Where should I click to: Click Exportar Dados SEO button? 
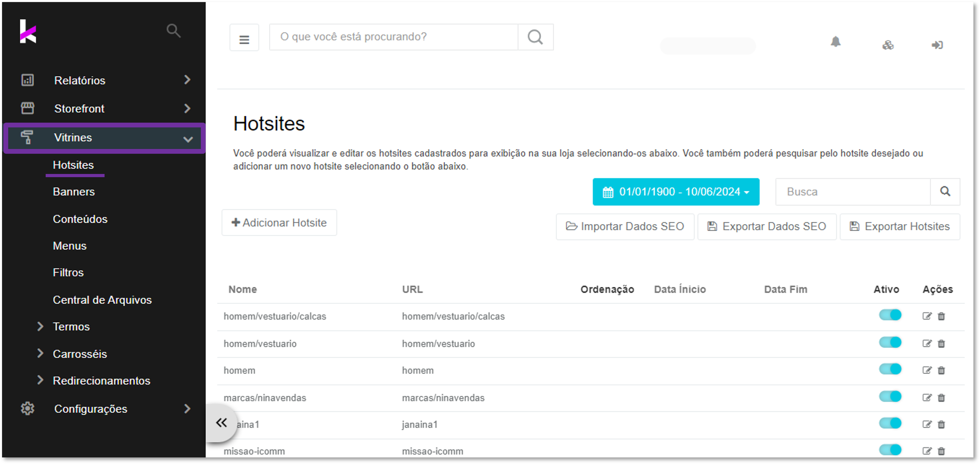click(x=767, y=227)
